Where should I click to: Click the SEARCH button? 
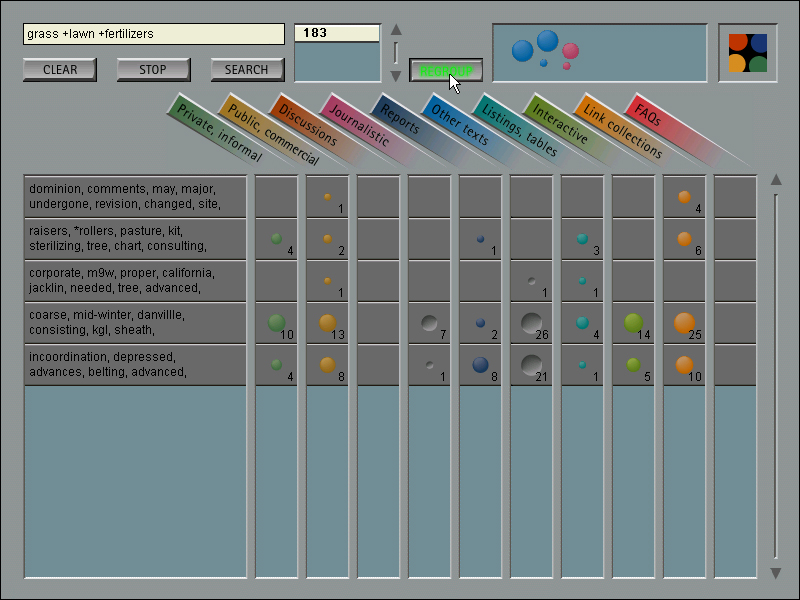pyautogui.click(x=247, y=70)
